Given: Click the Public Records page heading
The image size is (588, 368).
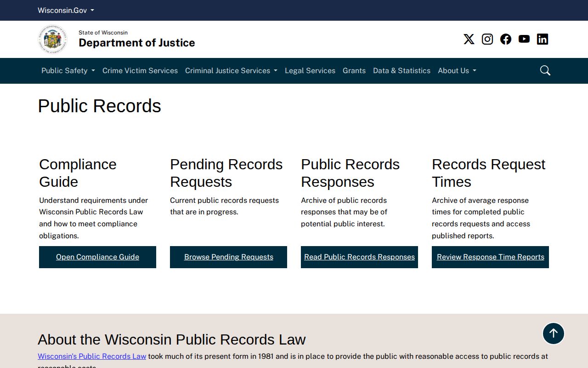Looking at the screenshot, I should [99, 106].
